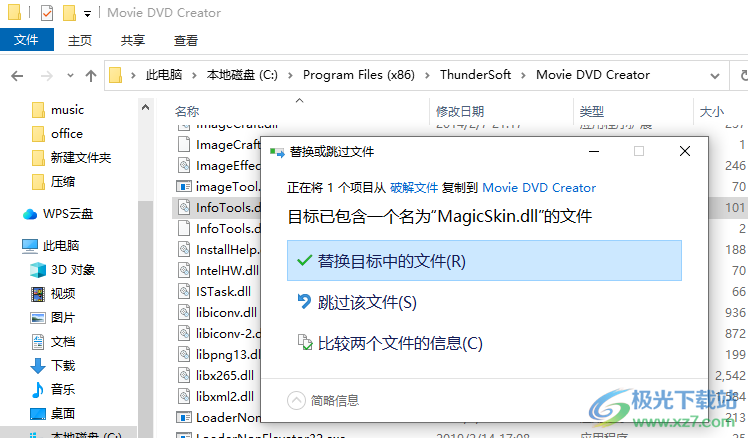This screenshot has height=438, width=748.
Task: Click the forward navigation arrow
Action: (46, 75)
